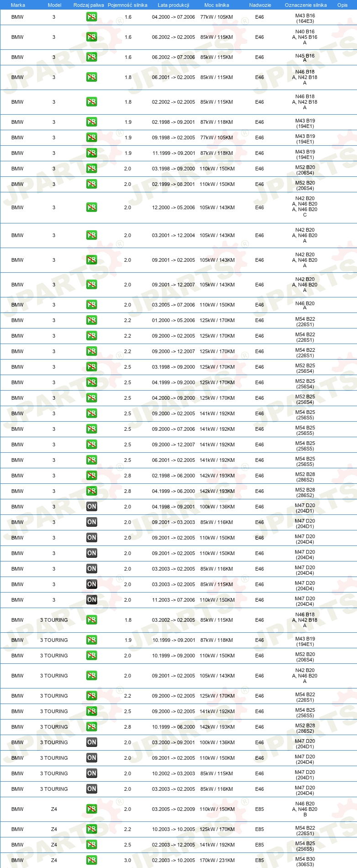357x868 pixels.
Task: Click the petrol icon in the N40 B16 row
Action: [92, 37]
